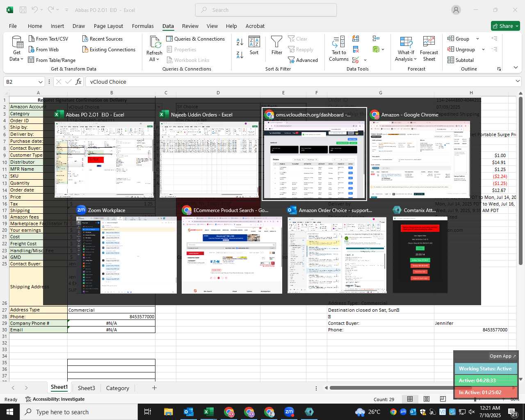Expand the Ungroup dropdown arrow
This screenshot has width=525, height=420.
click(483, 49)
